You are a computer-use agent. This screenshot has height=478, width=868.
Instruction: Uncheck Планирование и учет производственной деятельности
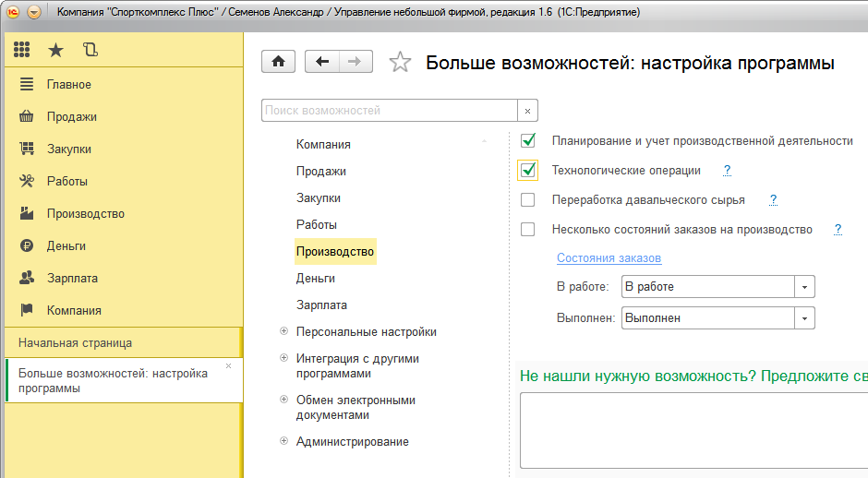tap(528, 141)
